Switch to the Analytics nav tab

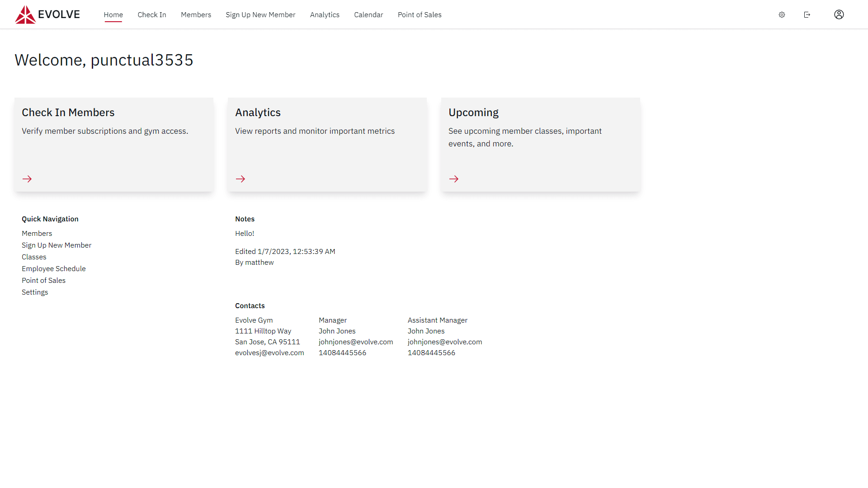pos(325,14)
